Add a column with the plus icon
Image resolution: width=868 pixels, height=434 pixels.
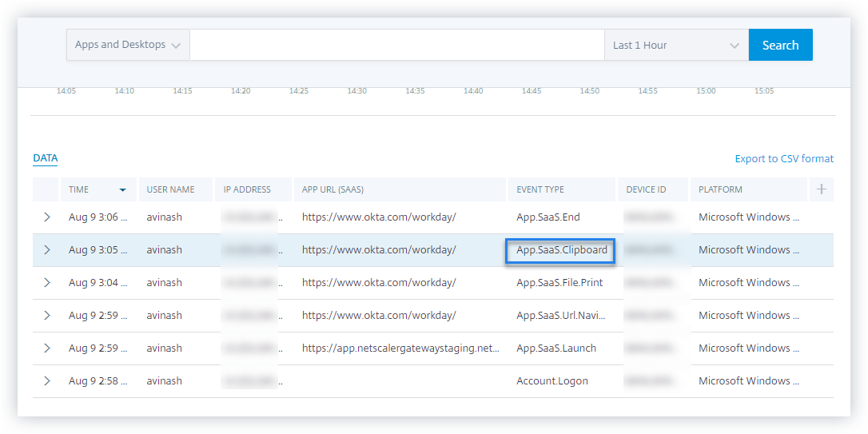pyautogui.click(x=822, y=189)
